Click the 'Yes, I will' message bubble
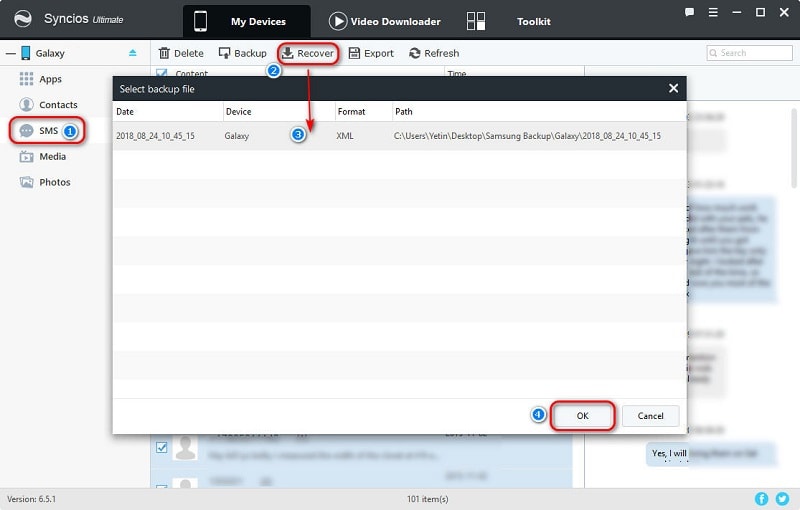800x510 pixels. coord(711,453)
